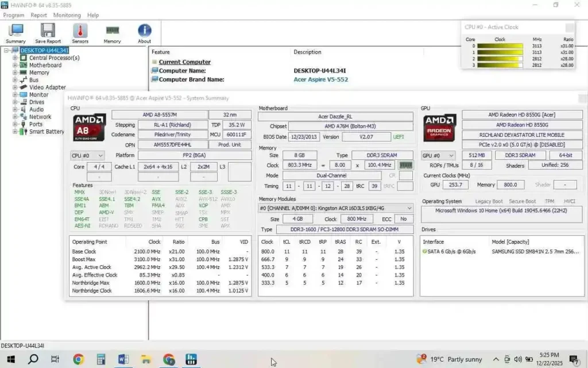
Task: Select Smart Battery in the sidebar tree
Action: click(46, 131)
